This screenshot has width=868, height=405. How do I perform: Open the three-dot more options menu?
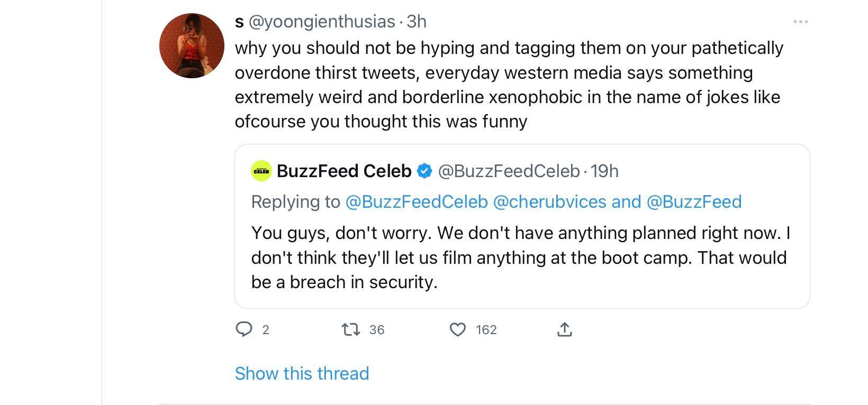pyautogui.click(x=800, y=22)
